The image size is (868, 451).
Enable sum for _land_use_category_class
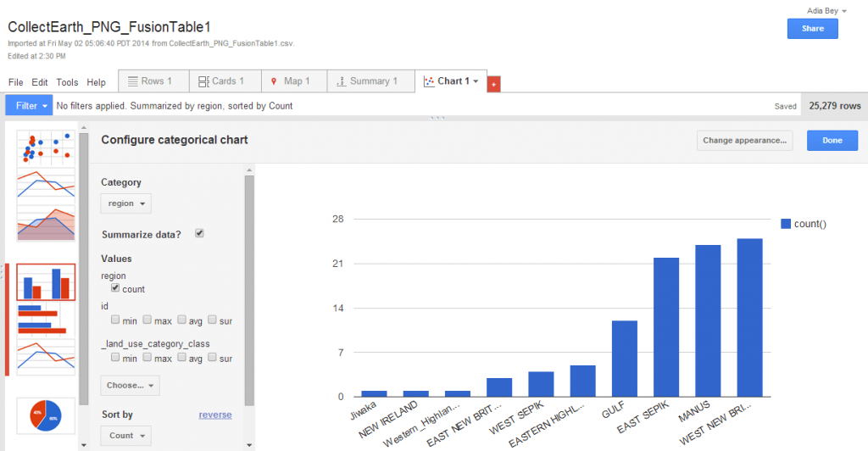[x=212, y=357]
